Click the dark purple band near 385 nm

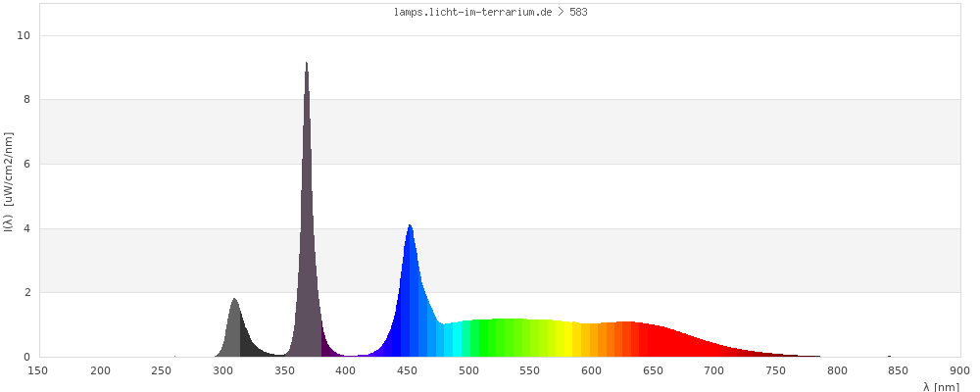(x=327, y=349)
